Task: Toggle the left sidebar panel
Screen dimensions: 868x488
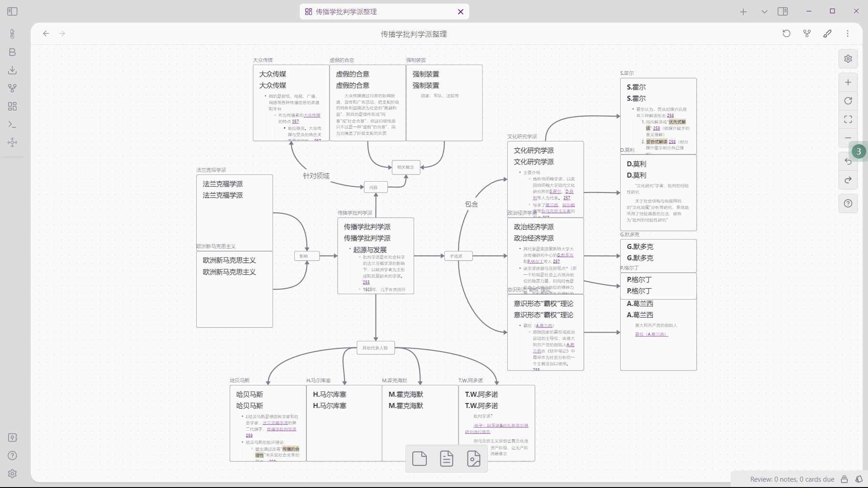Action: [x=12, y=11]
